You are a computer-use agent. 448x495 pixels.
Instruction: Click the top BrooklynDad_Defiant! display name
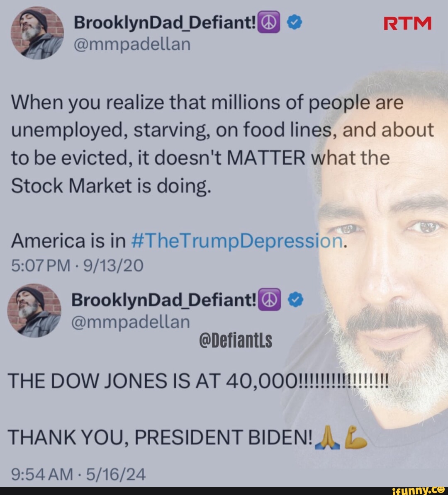pyautogui.click(x=165, y=22)
